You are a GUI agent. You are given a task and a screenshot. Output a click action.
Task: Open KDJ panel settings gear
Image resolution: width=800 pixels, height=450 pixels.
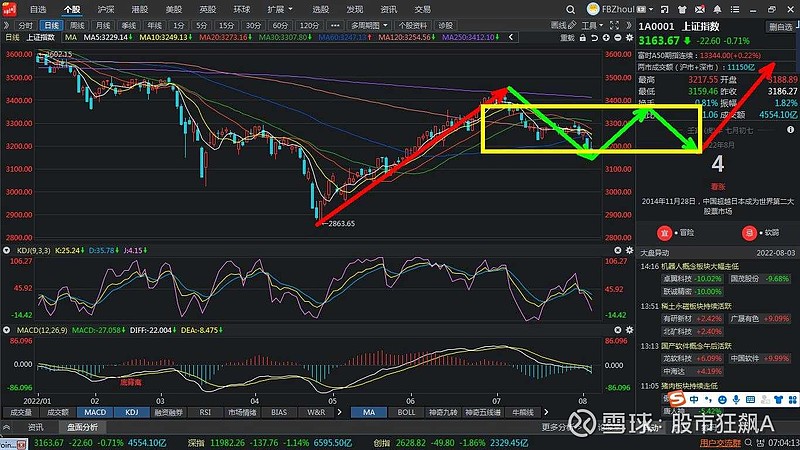pos(630,251)
